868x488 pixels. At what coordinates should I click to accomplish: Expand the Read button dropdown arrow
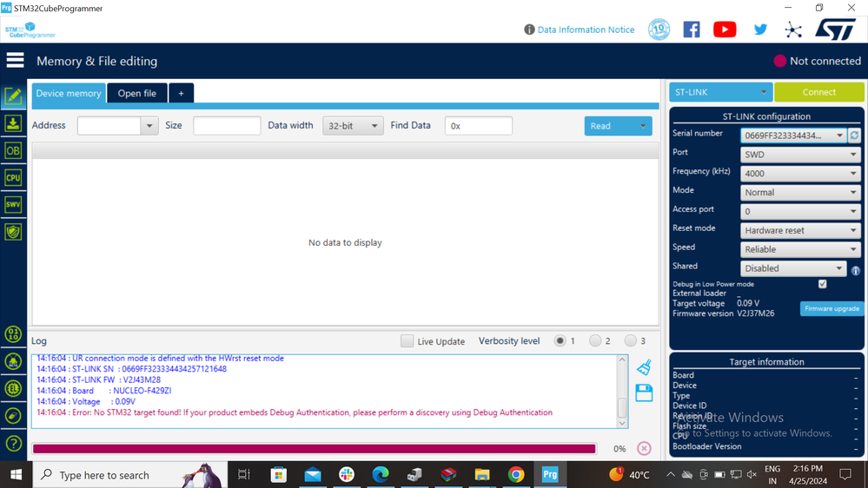click(x=643, y=126)
